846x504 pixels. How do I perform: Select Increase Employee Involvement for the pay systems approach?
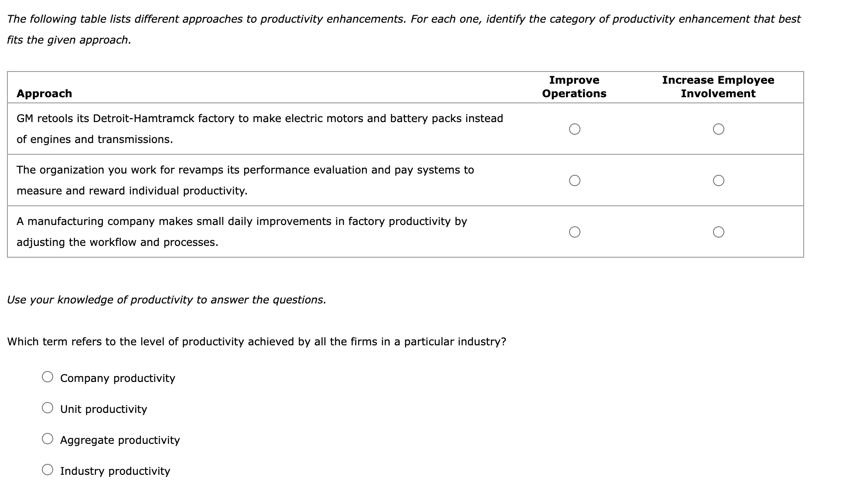719,180
